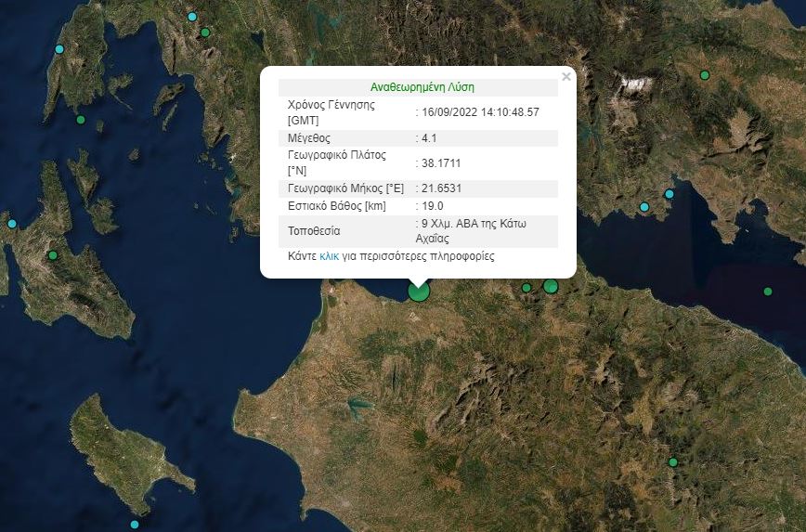Image resolution: width=806 pixels, height=532 pixels.
Task: Close the earthquake info popup
Action: click(565, 76)
